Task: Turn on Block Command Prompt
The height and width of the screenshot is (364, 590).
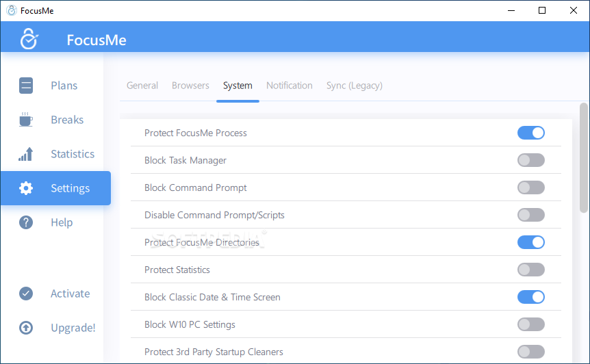Action: click(530, 187)
